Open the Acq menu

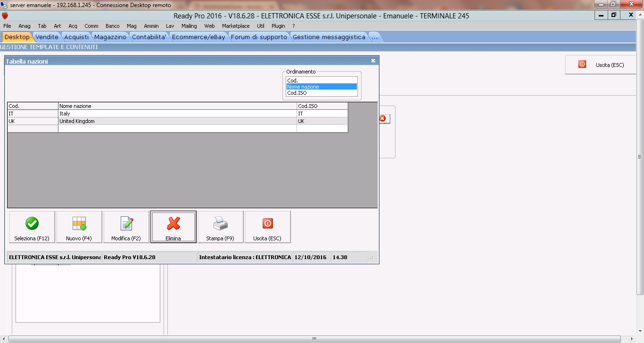(x=73, y=26)
